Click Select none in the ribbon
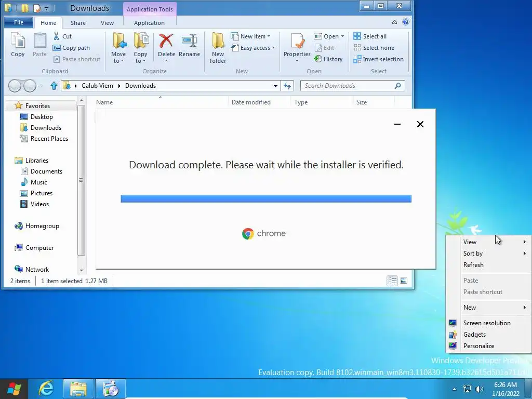This screenshot has width=532, height=399. (x=374, y=48)
